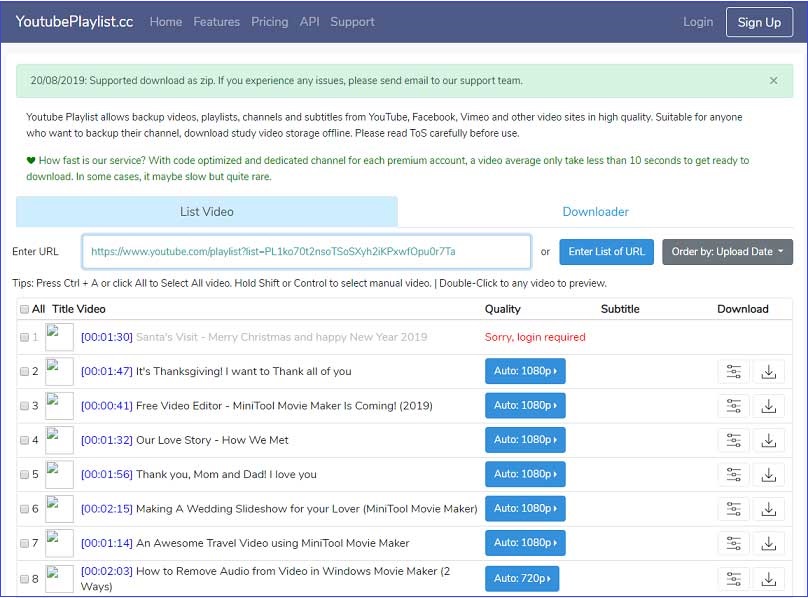Open the Pricing menu item
This screenshot has width=808, height=598.
point(270,21)
